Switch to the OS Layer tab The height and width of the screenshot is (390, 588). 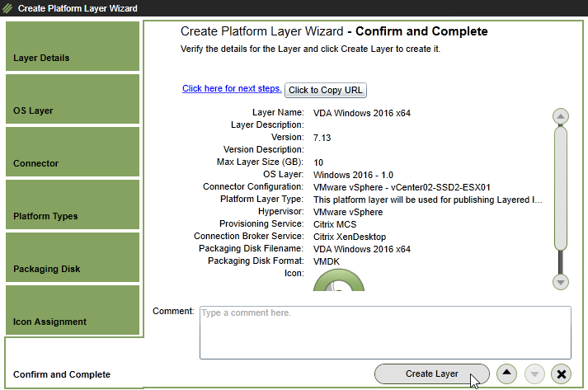tap(73, 99)
